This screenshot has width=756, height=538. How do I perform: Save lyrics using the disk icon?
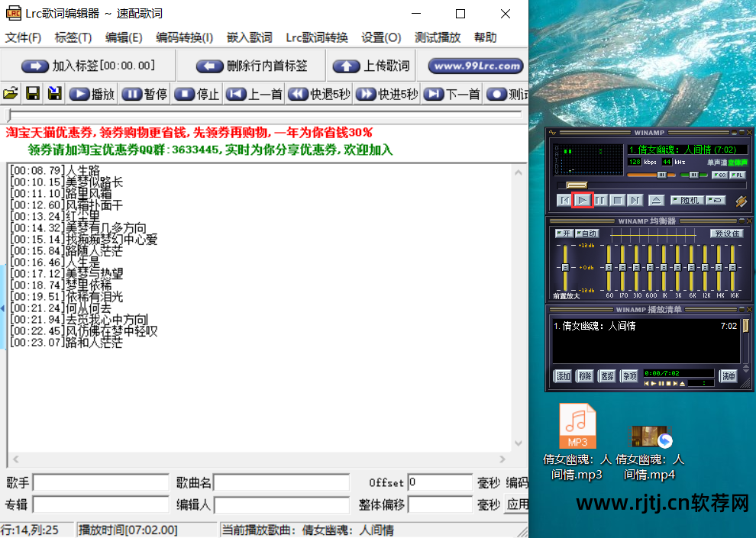coord(31,94)
